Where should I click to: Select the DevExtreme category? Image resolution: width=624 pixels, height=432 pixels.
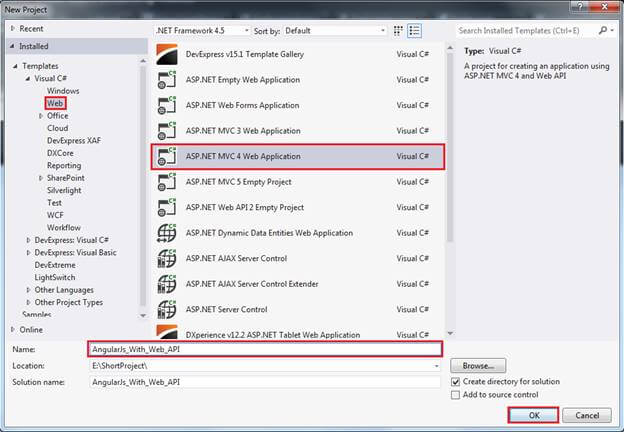tap(55, 265)
